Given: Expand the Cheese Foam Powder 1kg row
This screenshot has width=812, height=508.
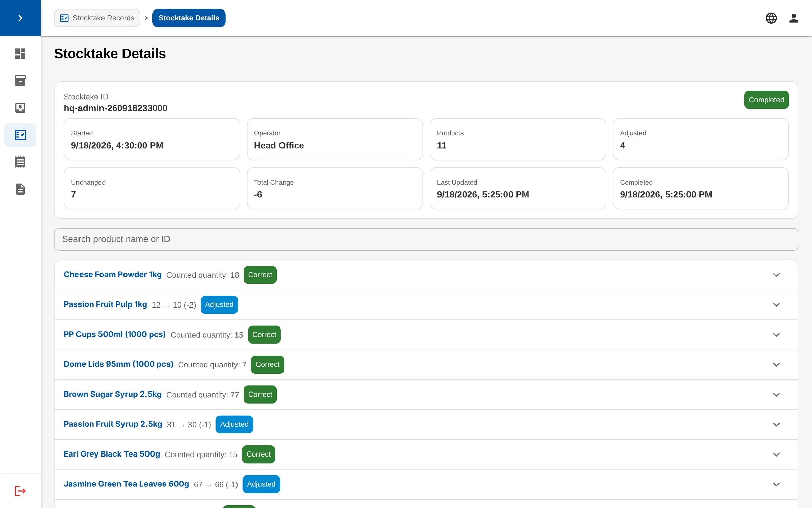Looking at the screenshot, I should pos(776,275).
